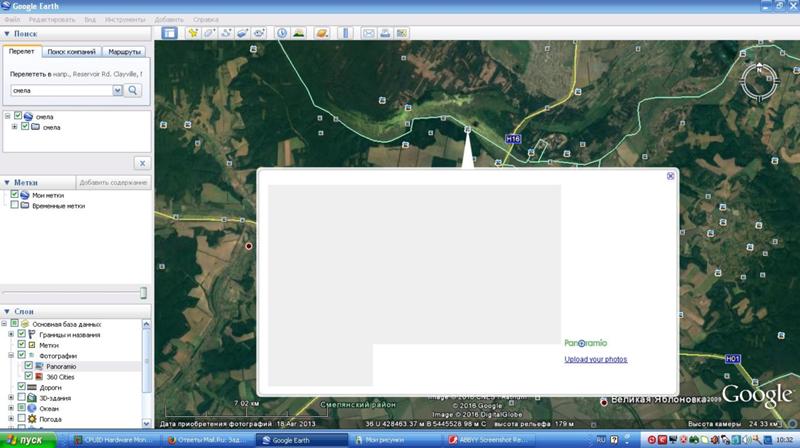Image resolution: width=800 pixels, height=448 pixels.
Task: Open the Справка menu
Action: coord(206,19)
